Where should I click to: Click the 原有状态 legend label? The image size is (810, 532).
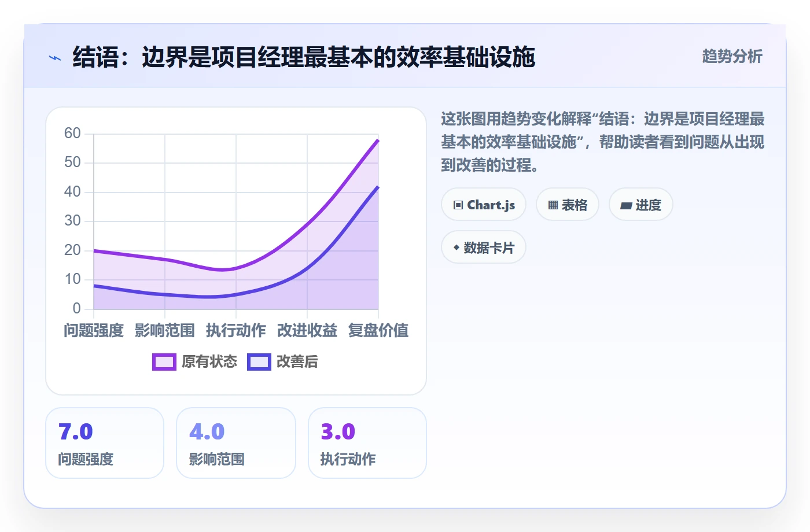[x=209, y=362]
